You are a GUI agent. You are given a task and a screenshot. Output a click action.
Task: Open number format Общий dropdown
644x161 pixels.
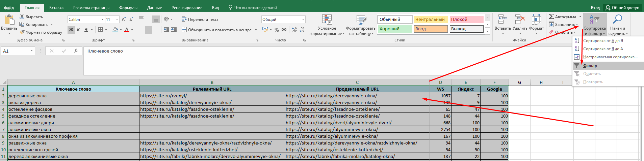pos(303,20)
